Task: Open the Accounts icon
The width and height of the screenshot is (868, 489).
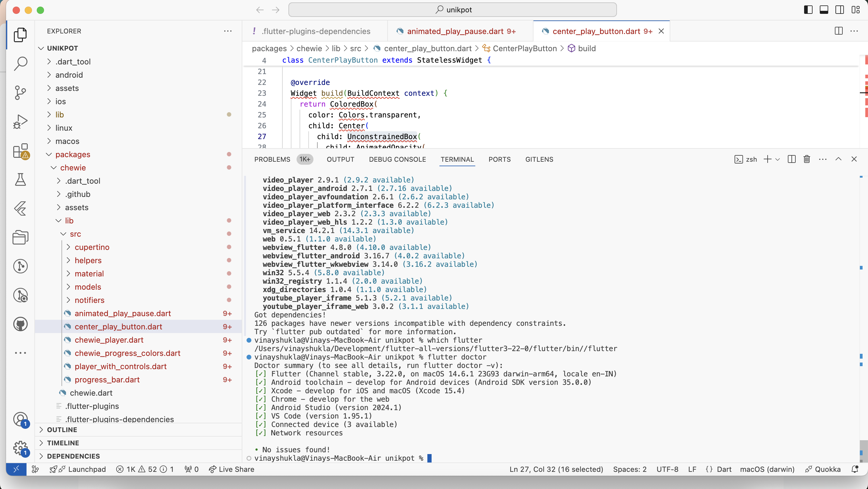Action: pos(21,420)
